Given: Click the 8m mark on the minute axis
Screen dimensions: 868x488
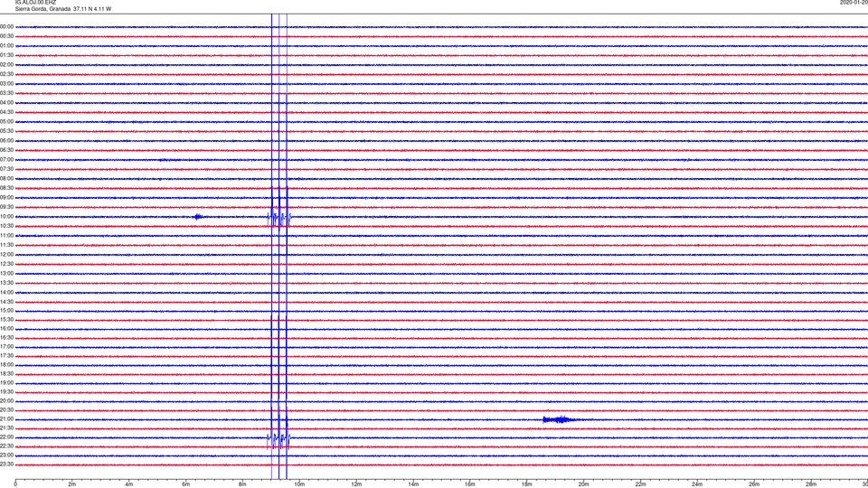Looking at the screenshot, I should point(242,484).
